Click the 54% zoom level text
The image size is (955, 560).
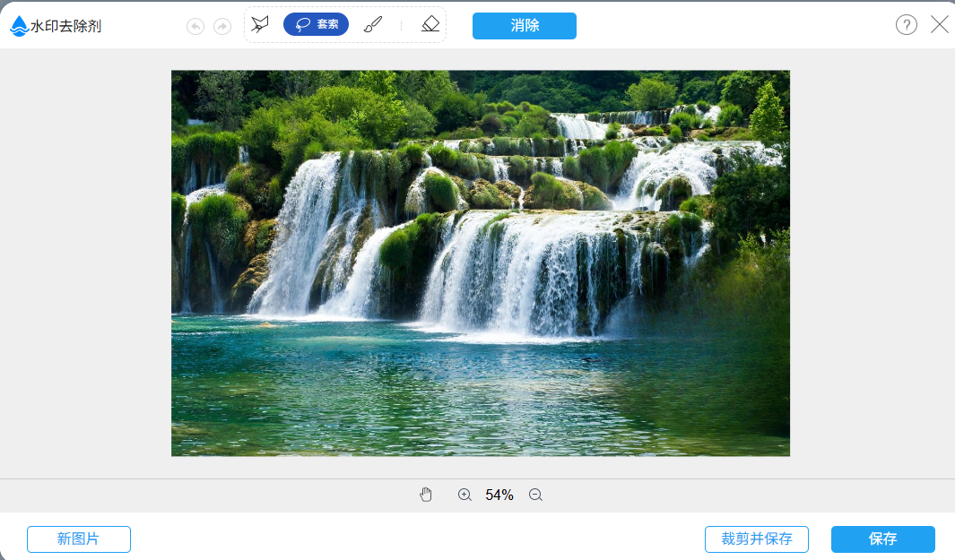tap(499, 495)
